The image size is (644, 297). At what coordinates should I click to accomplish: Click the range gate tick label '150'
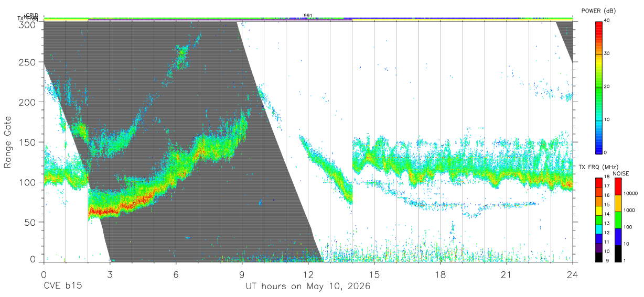point(28,142)
